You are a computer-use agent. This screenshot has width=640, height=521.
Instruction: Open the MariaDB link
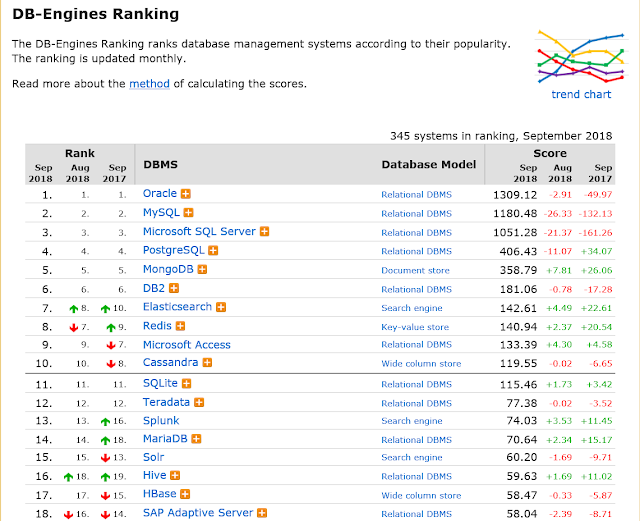click(x=165, y=439)
